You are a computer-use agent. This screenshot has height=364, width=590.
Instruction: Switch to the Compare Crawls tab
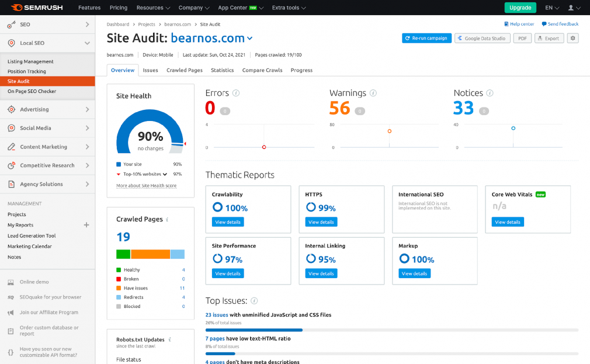pyautogui.click(x=262, y=70)
